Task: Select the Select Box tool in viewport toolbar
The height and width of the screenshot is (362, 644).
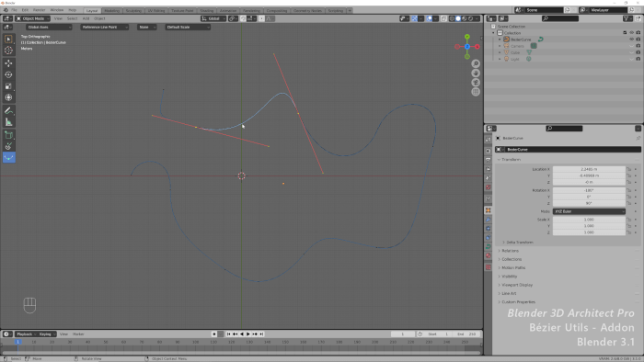Action: [x=8, y=39]
